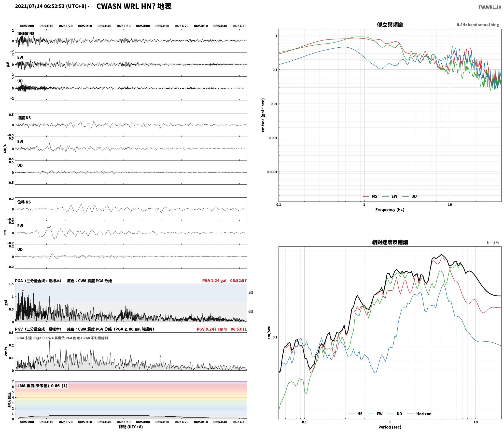The image size is (504, 432).
Task: Click the UD legend entry in Fourier spectrum
Action: [409, 196]
